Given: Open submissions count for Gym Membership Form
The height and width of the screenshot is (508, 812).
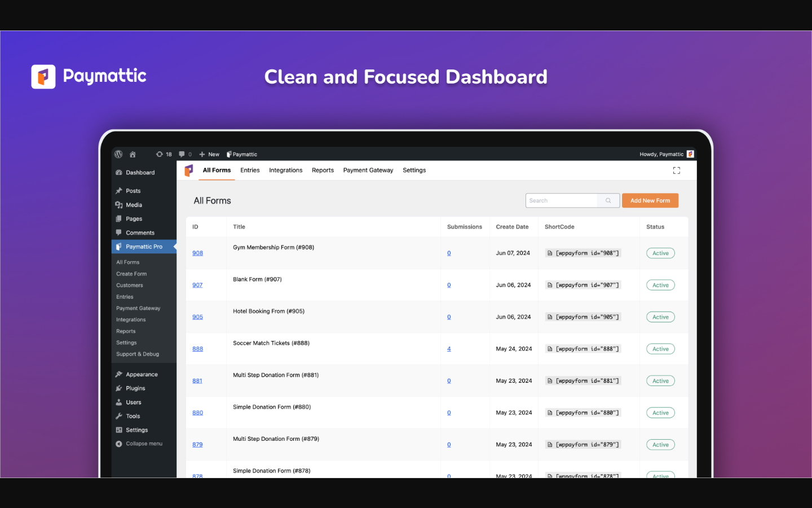Looking at the screenshot, I should pos(449,253).
